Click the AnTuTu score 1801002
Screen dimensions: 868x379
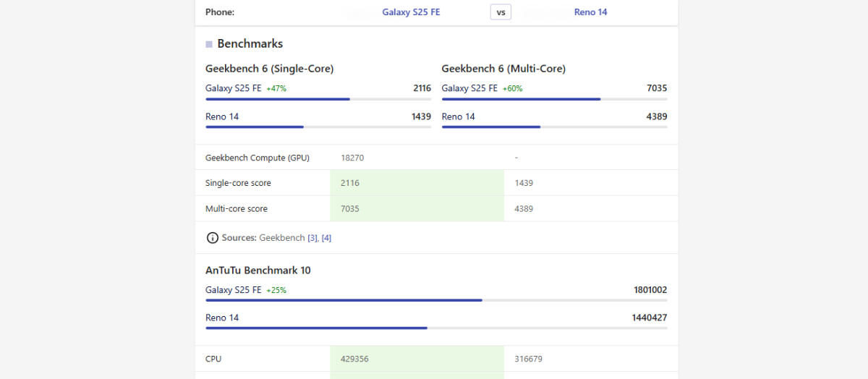coord(650,290)
